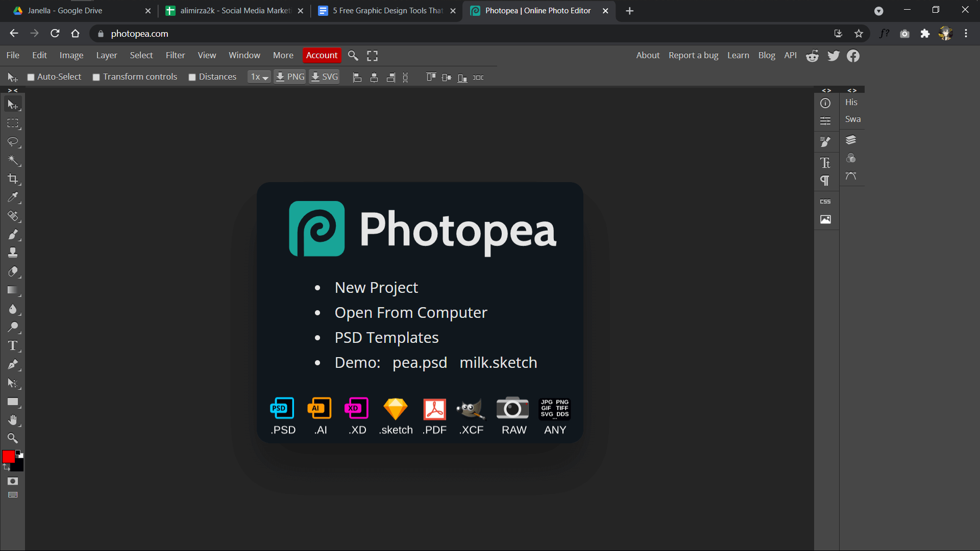
Task: Open the Paths panel icon
Action: 851,176
